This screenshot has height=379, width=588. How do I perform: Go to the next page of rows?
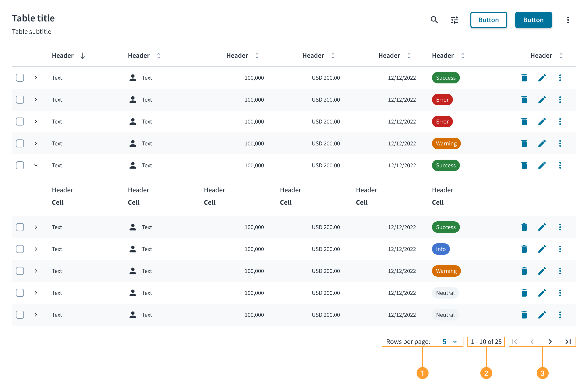(x=550, y=341)
